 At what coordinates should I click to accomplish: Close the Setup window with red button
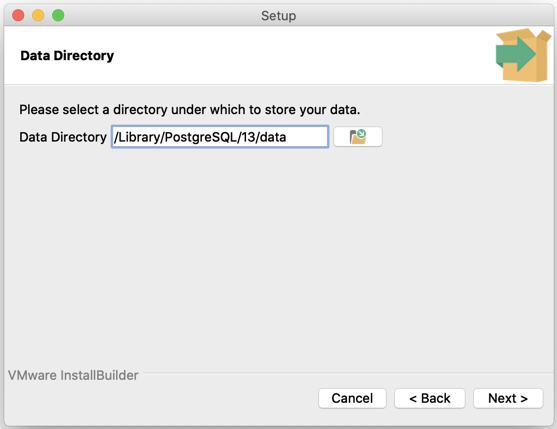coord(18,15)
